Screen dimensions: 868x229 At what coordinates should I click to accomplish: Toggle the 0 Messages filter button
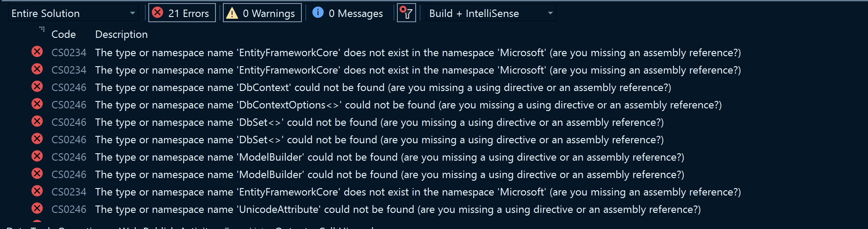click(x=348, y=13)
